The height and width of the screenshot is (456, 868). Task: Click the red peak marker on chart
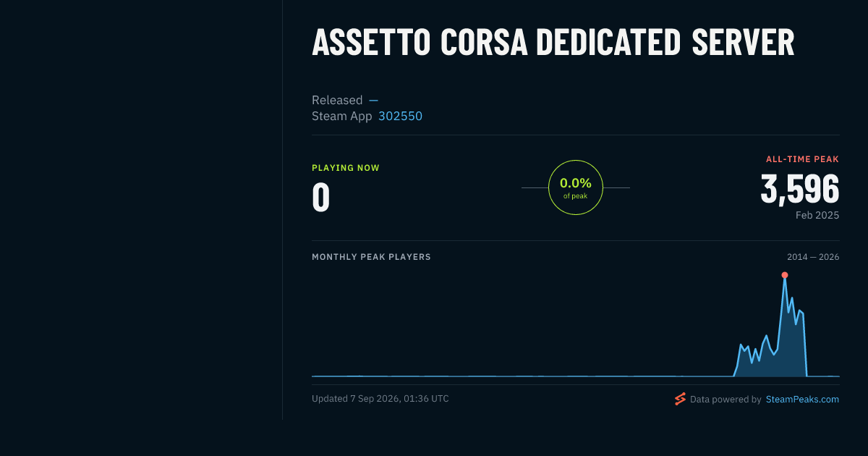tap(784, 275)
